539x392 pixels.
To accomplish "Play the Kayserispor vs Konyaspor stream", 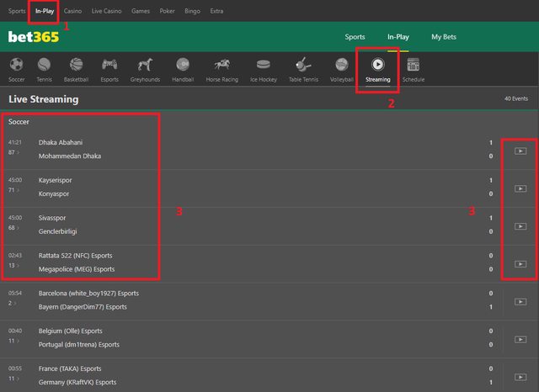I will (520, 188).
